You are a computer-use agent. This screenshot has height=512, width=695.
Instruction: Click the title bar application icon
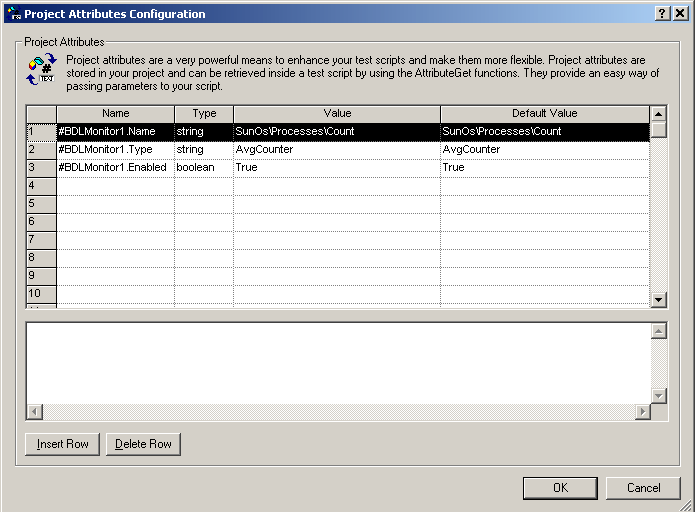tap(12, 14)
